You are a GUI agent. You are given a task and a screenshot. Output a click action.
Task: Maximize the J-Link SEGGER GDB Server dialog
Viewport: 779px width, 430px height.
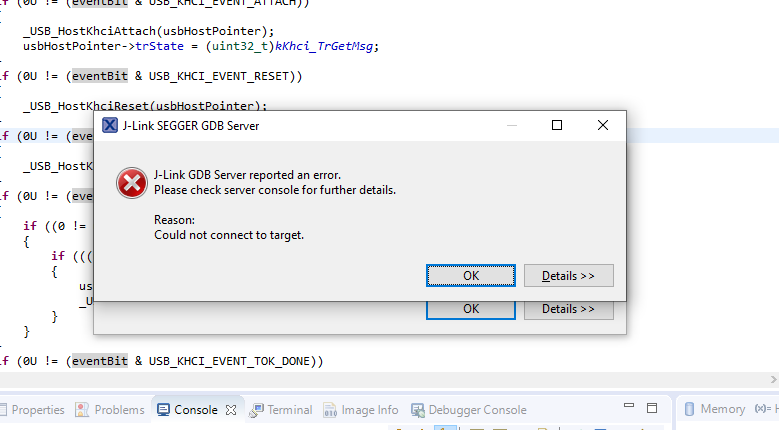click(x=557, y=125)
